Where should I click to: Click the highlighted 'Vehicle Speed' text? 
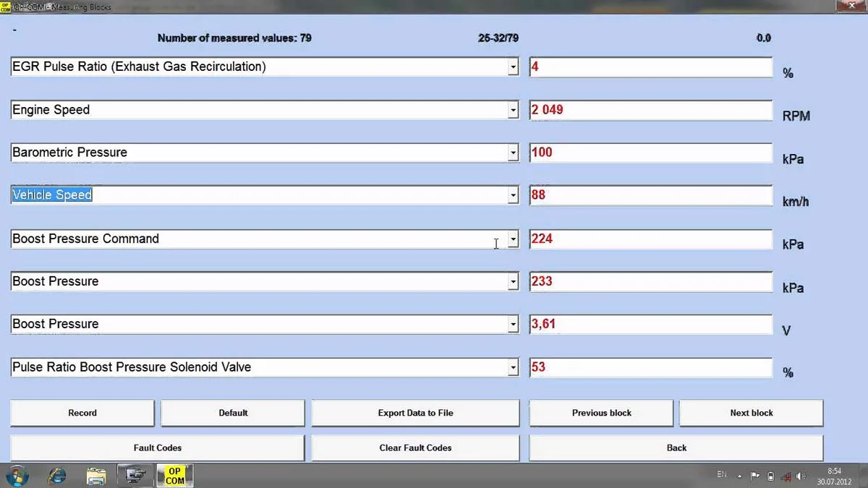(x=52, y=195)
